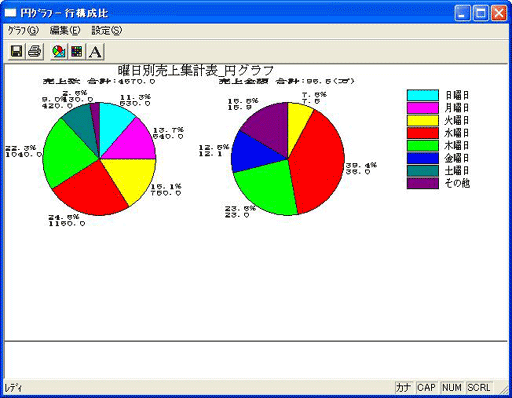Click the 1150.0 value label under left pie
512x398 pixels.
tap(67, 224)
